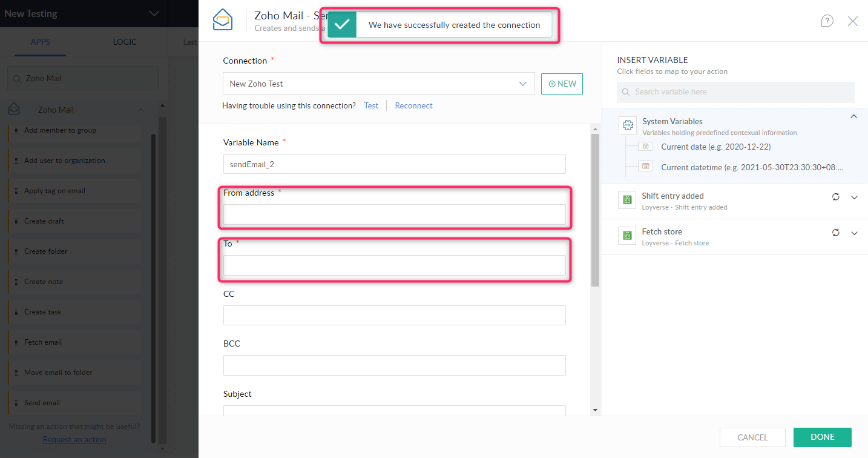Click the System Variables gear icon
868x458 pixels.
pos(628,124)
